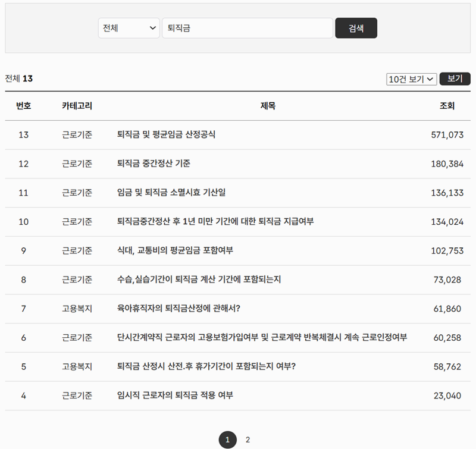The image size is (476, 449).
Task: Click the 보기 view button
Action: coord(455,79)
